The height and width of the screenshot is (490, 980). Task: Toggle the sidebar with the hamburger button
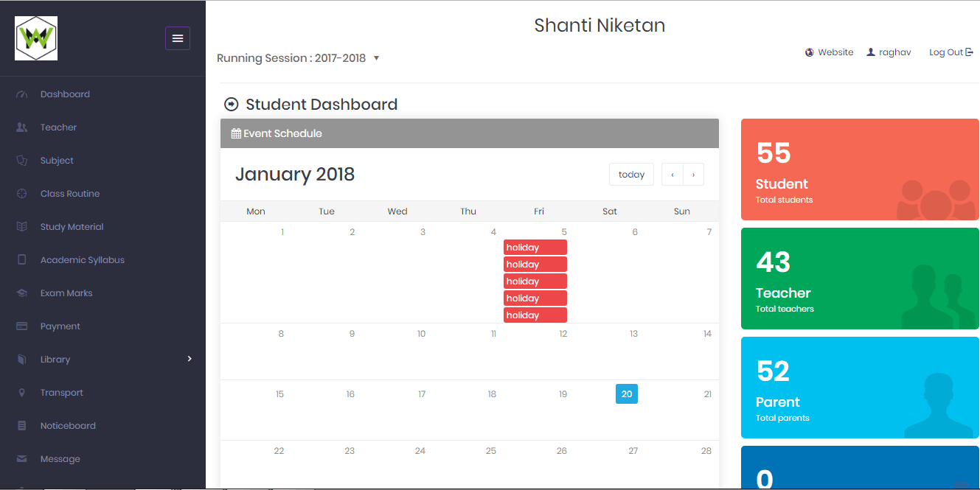click(178, 38)
